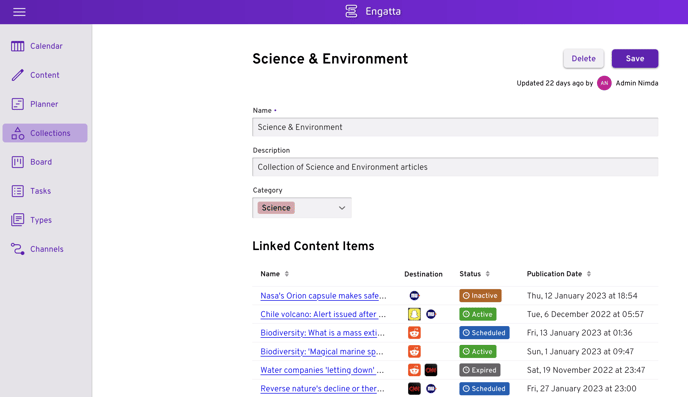688x397 pixels.
Task: Open the Water companies 'letting down' link
Action: [322, 370]
